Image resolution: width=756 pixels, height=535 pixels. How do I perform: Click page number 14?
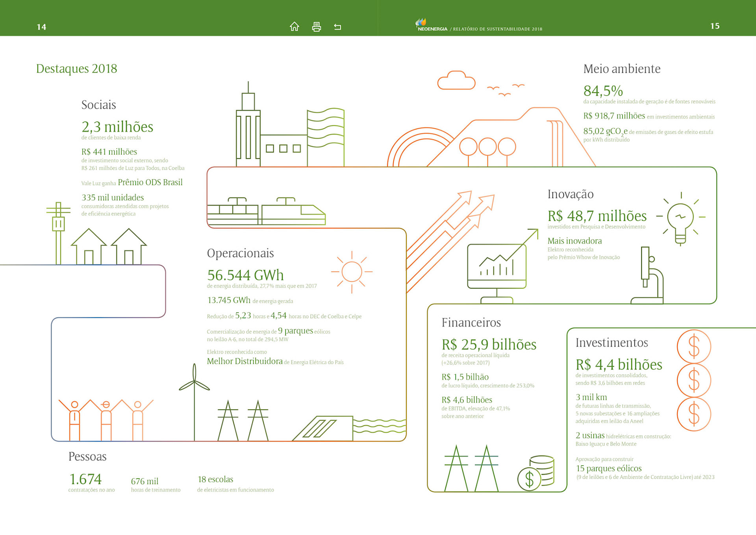pos(41,27)
